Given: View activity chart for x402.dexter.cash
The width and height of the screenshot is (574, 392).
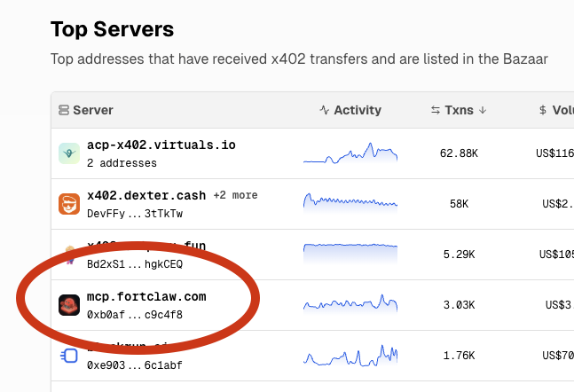Looking at the screenshot, I should pos(350,203).
